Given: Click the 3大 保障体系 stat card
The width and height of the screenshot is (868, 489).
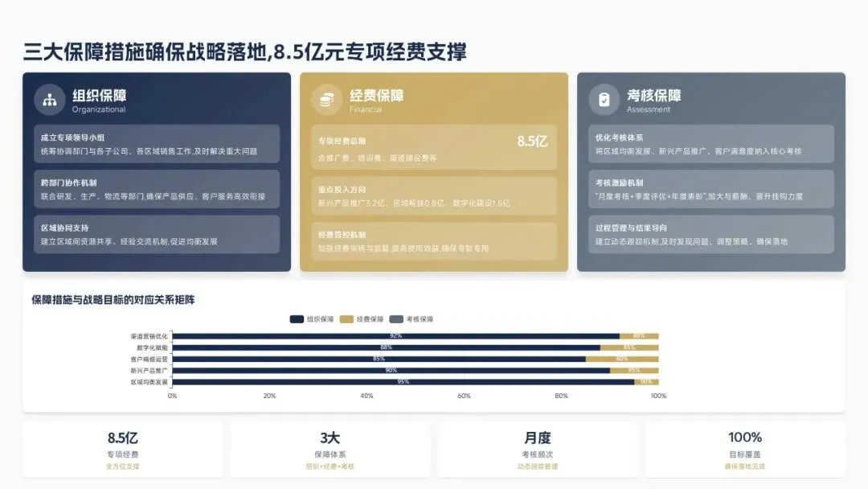Looking at the screenshot, I should point(330,450).
